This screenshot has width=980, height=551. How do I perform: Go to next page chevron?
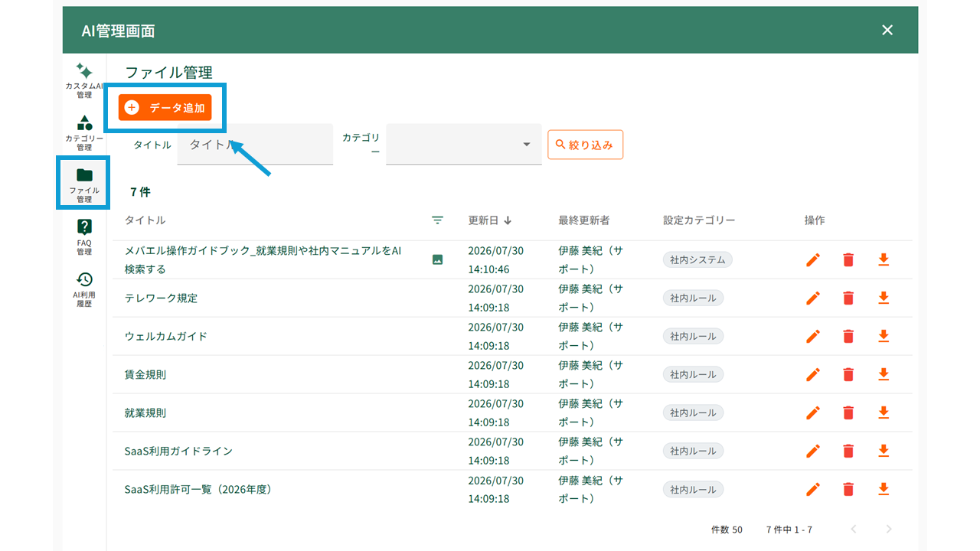[889, 529]
